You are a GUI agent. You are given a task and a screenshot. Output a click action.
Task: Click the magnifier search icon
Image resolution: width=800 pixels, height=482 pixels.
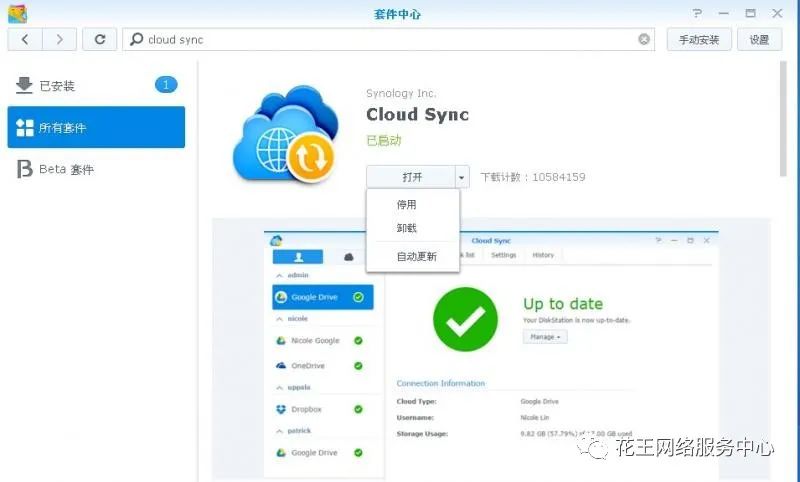(x=136, y=39)
